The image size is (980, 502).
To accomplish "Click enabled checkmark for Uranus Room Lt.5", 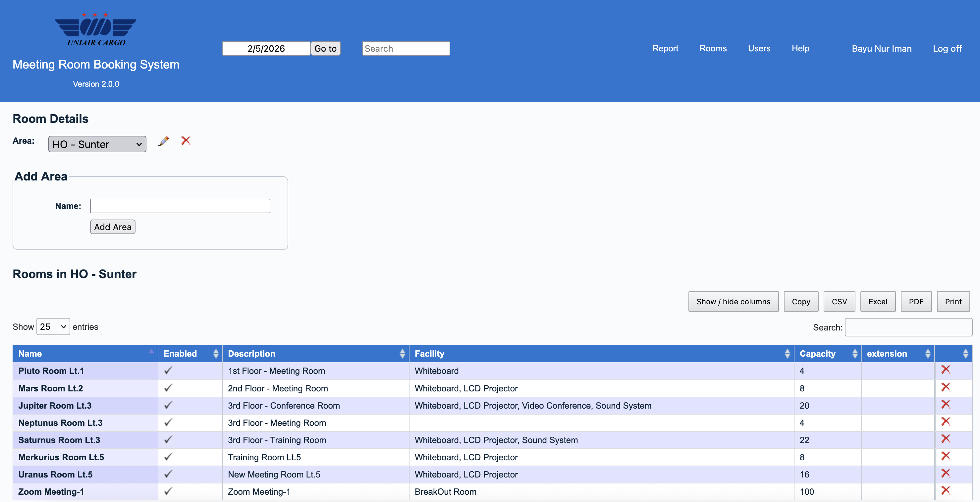I will (x=168, y=474).
